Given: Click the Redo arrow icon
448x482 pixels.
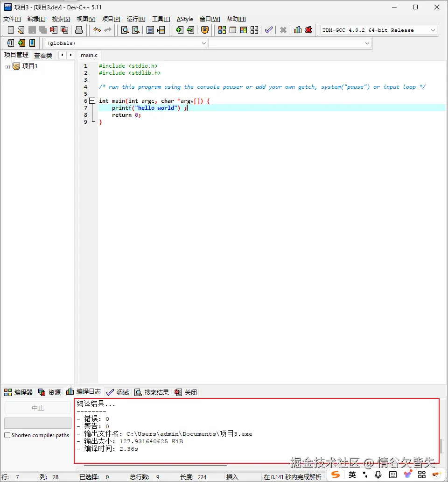Looking at the screenshot, I should pyautogui.click(x=108, y=30).
